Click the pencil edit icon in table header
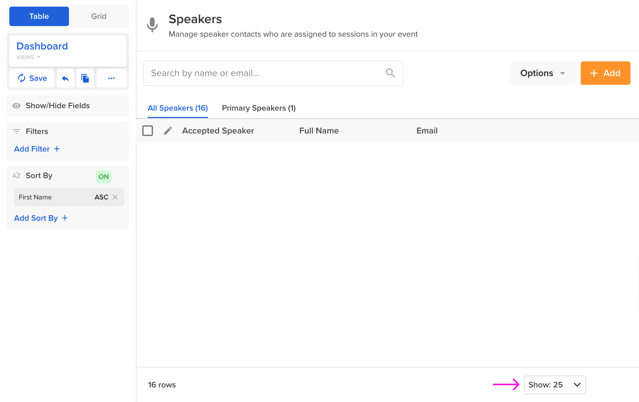Viewport: 639px width, 402px height. click(x=168, y=131)
